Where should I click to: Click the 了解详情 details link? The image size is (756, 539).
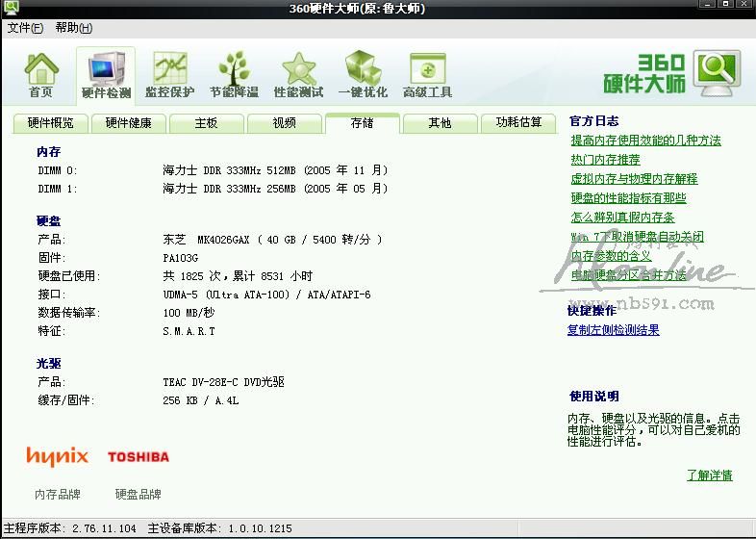[709, 475]
